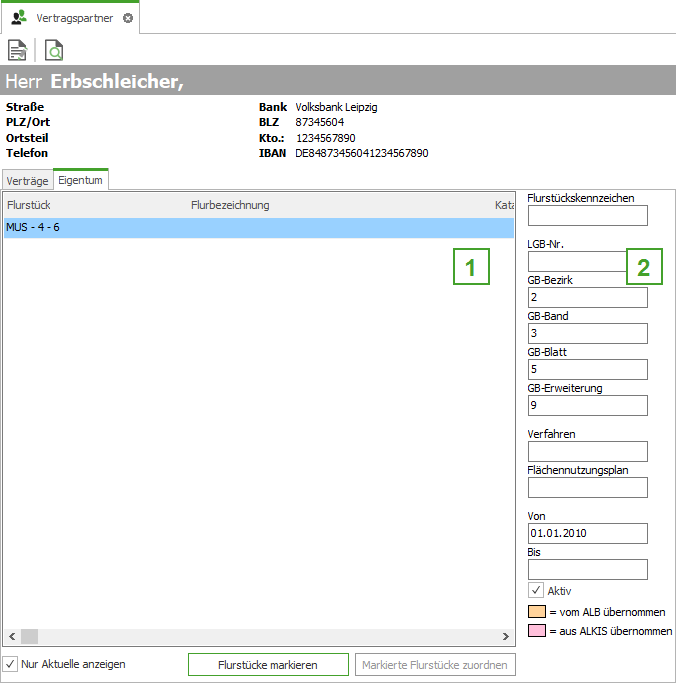Select the Eigentum tab
The width and height of the screenshot is (676, 683).
(x=81, y=180)
